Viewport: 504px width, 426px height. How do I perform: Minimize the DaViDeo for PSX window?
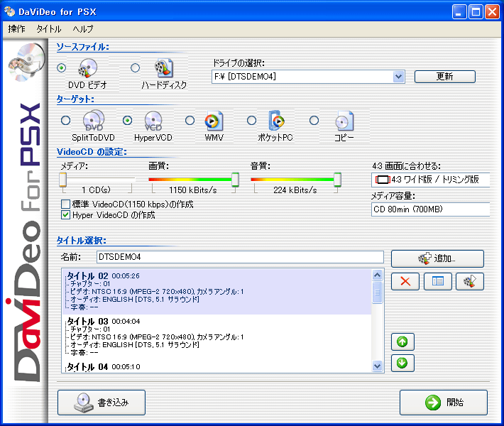click(x=459, y=12)
